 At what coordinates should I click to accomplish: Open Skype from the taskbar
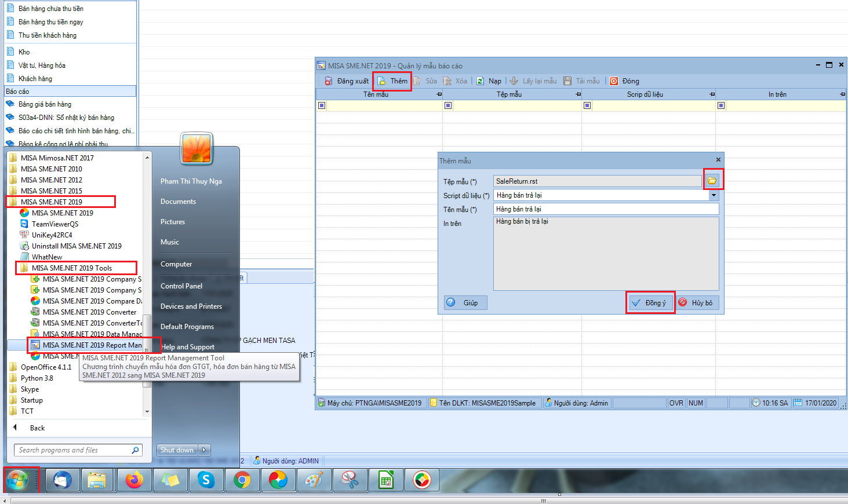click(206, 480)
